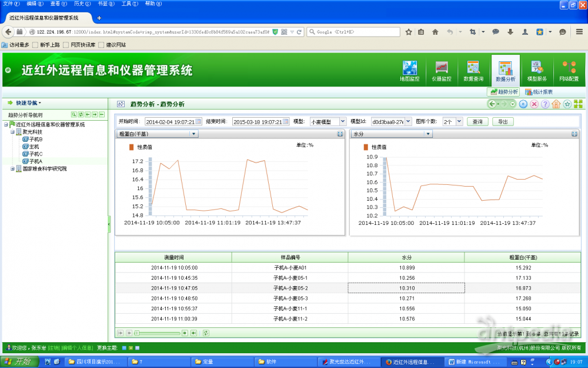The height and width of the screenshot is (368, 588).
Task: Open the 模型服务 model service module
Action: 537,71
